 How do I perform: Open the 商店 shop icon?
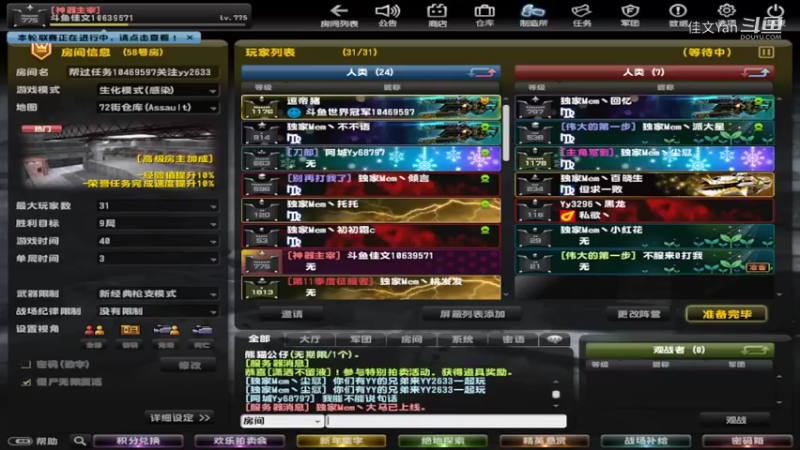click(437, 15)
